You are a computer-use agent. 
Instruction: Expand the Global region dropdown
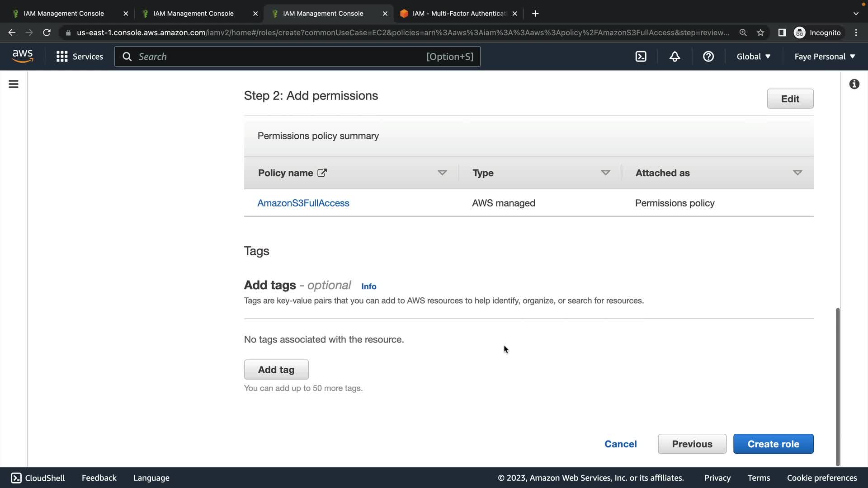[x=753, y=56]
